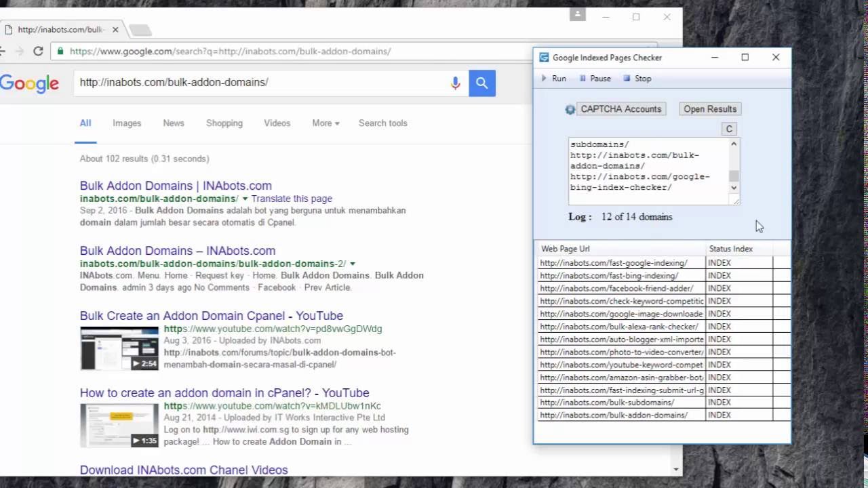
Task: Click the URL list scroll down arrow
Action: tap(734, 188)
